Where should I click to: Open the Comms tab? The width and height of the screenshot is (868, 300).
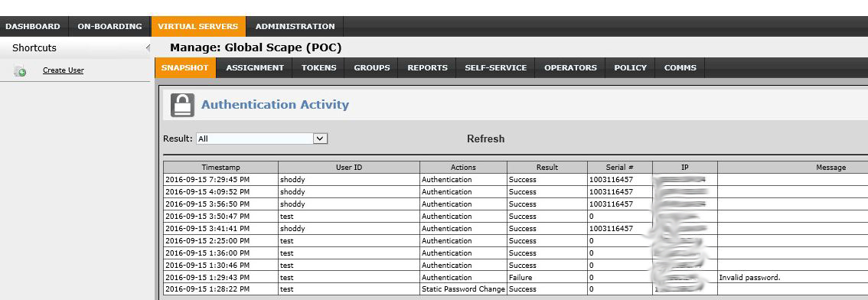680,68
